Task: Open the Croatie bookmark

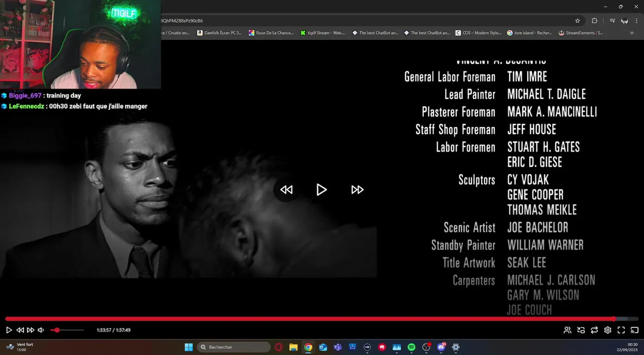Action: [176, 33]
